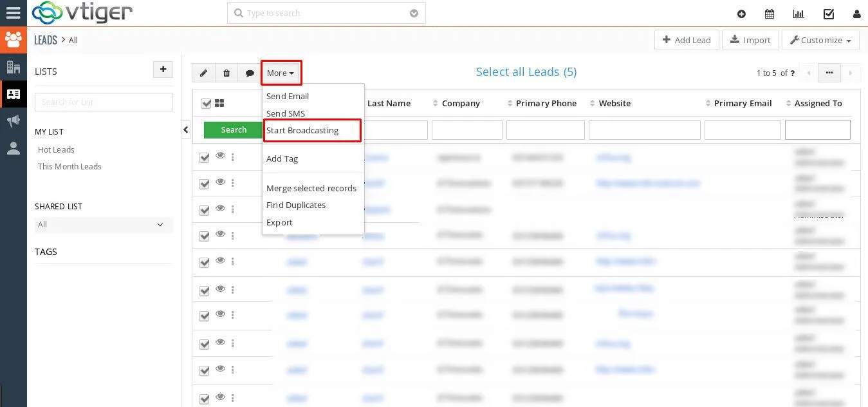This screenshot has width=868, height=407.
Task: Open the reports chart icon
Action: pyautogui.click(x=799, y=14)
